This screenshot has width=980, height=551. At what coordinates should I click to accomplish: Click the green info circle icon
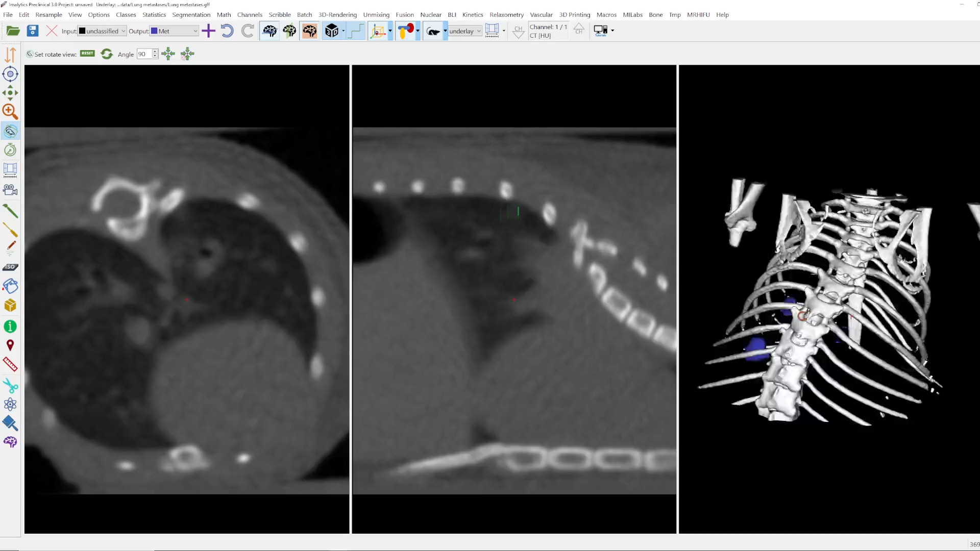coord(10,327)
